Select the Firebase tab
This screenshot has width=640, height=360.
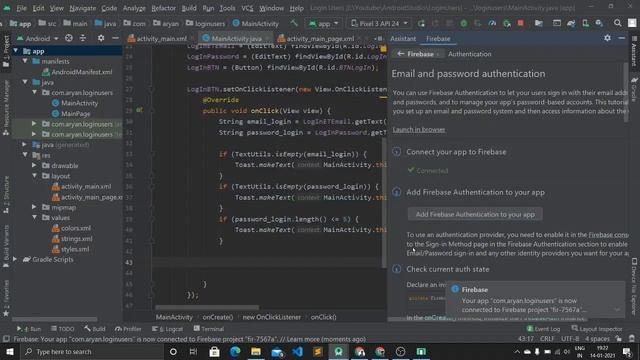438,38
